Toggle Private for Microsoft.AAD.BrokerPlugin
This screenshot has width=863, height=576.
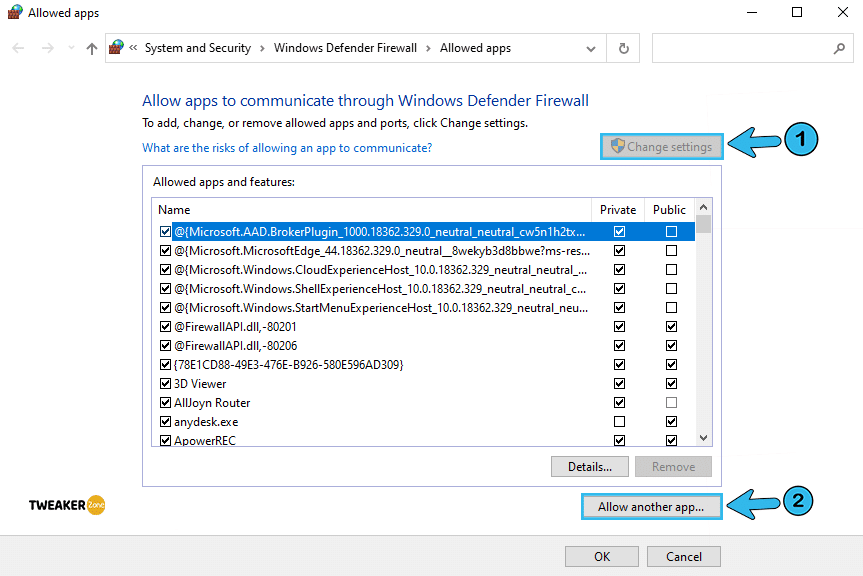pyautogui.click(x=619, y=232)
